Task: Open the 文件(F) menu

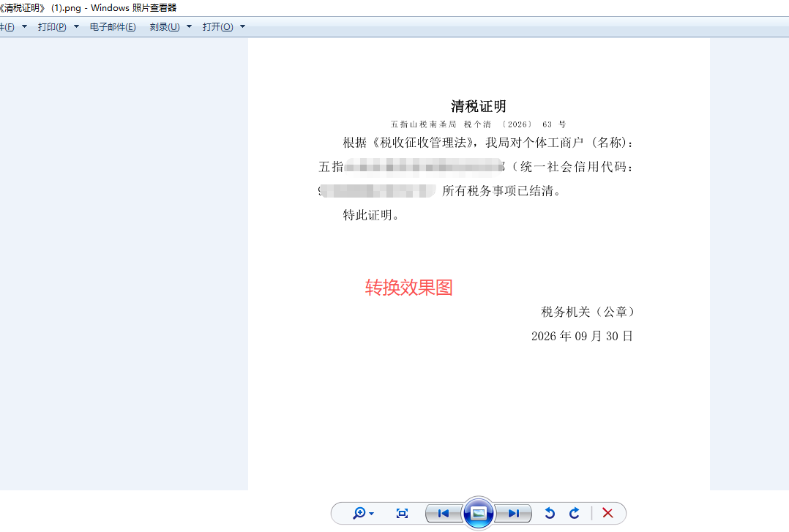Action: pos(7,27)
